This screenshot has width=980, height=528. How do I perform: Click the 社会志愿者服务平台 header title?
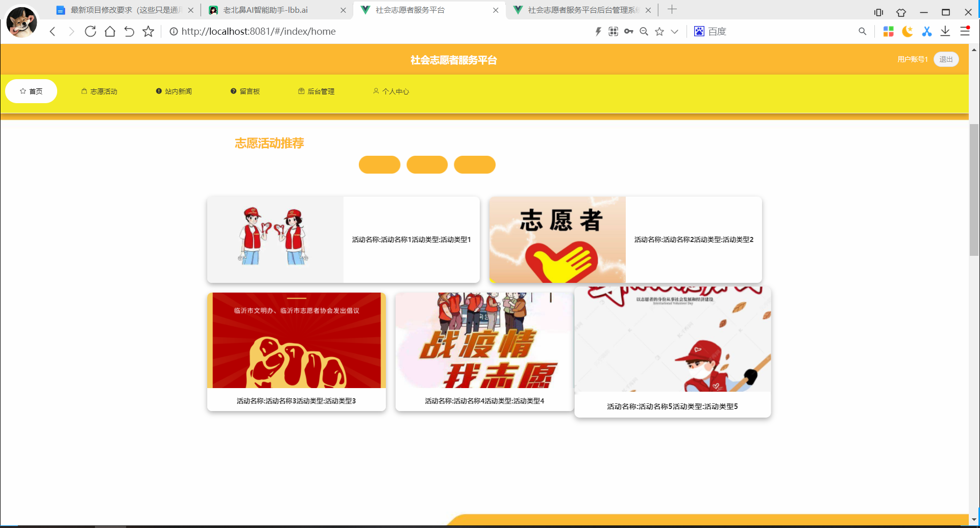454,60
